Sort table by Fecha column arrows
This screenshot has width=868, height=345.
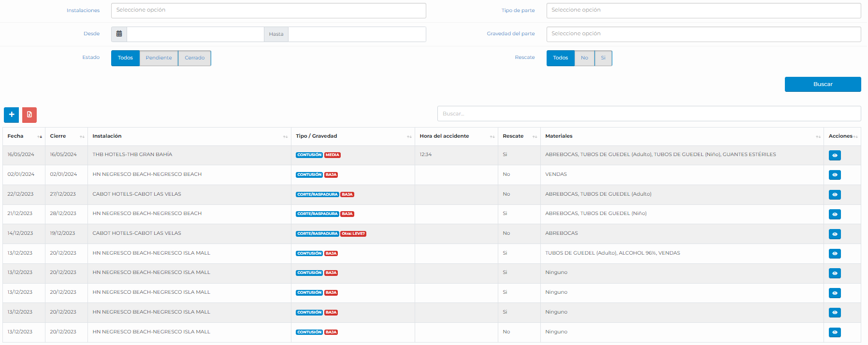click(40, 137)
